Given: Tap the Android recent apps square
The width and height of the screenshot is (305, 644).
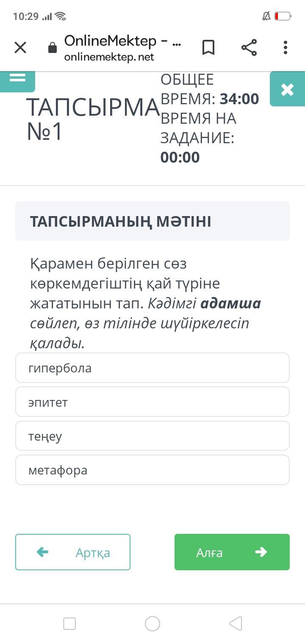Looking at the screenshot, I should coord(69,624).
